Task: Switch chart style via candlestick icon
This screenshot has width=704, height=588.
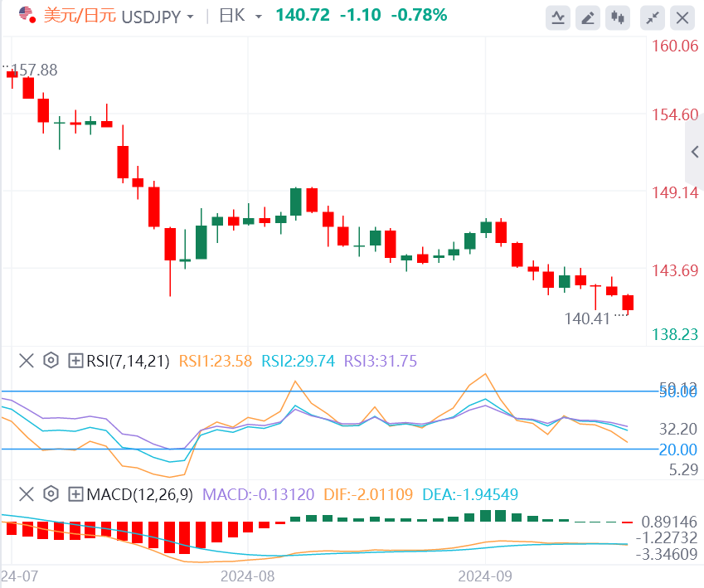Action: click(618, 18)
